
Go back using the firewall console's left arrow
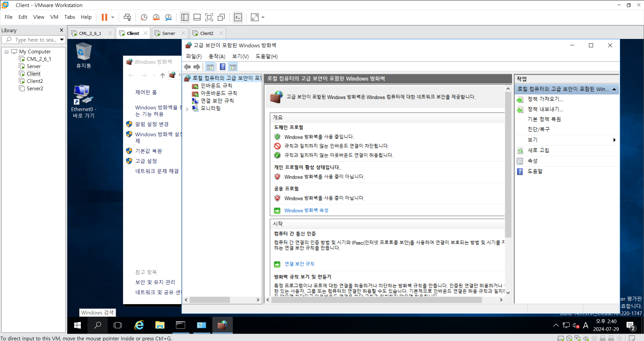pos(187,67)
